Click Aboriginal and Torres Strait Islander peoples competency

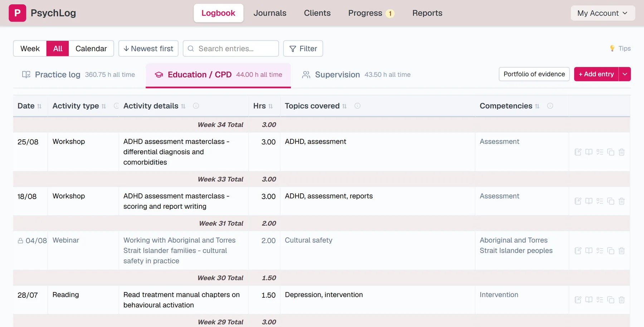coord(516,246)
